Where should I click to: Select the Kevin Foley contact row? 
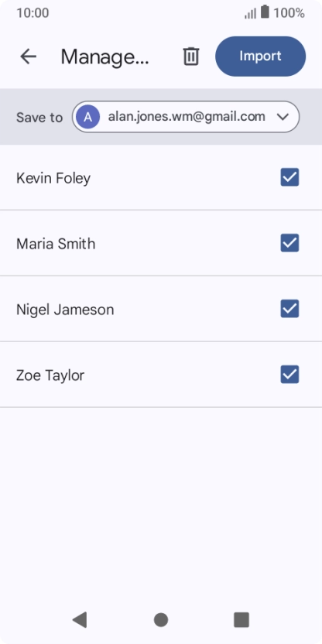pos(161,177)
